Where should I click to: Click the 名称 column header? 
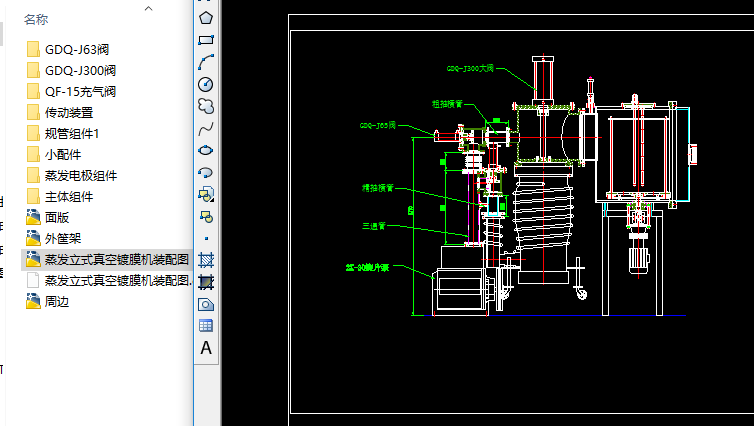tap(36, 19)
